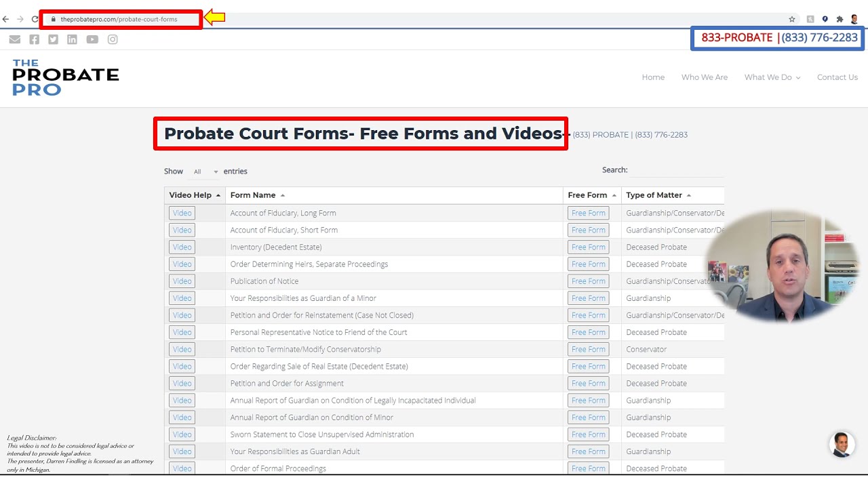Open the Instagram social icon
This screenshot has height=488, width=868.
point(113,39)
